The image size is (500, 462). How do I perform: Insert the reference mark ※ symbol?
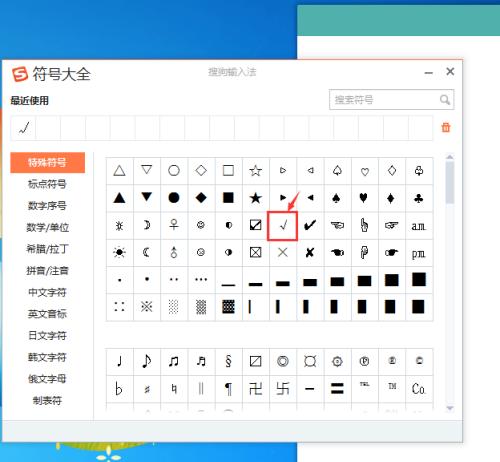coord(147,307)
